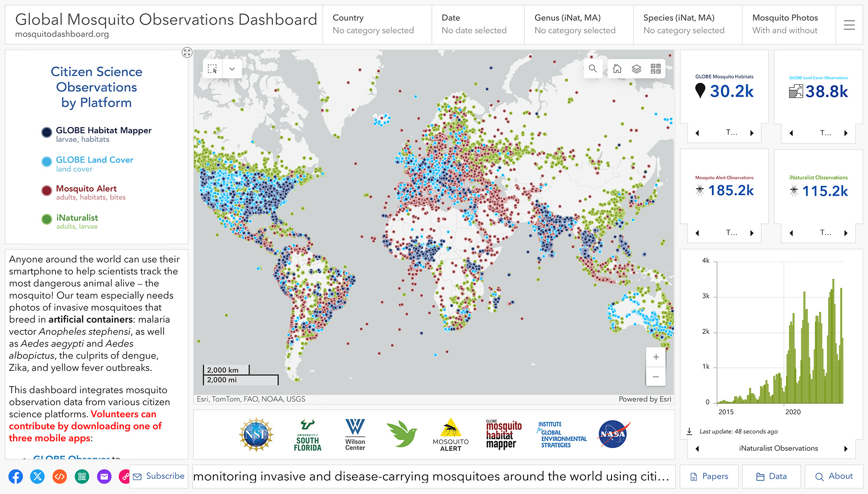Previous slide on GLOBE Mosquito Habitats card
This screenshot has height=494, width=868.
coord(697,133)
